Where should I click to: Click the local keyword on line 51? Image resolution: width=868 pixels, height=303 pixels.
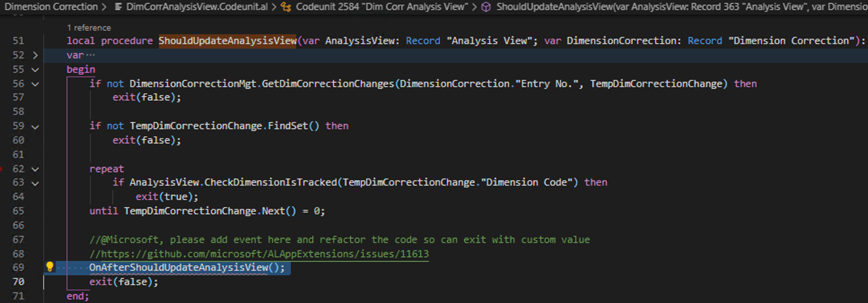[x=81, y=41]
